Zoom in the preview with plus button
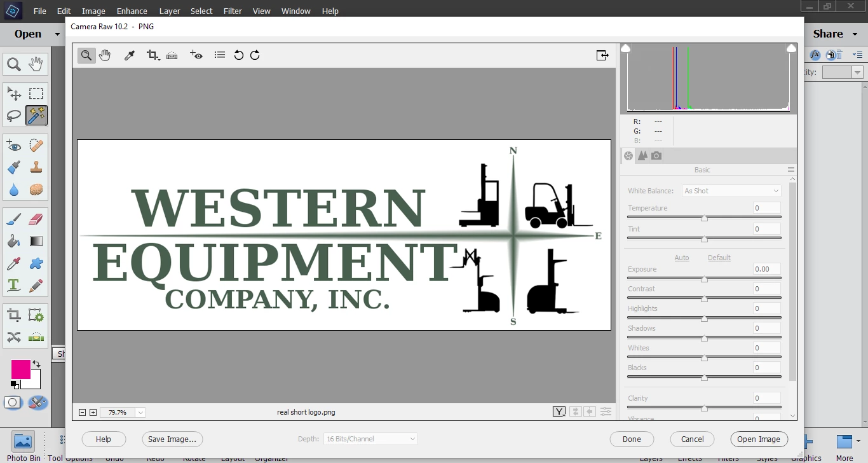The image size is (868, 463). [x=93, y=412]
